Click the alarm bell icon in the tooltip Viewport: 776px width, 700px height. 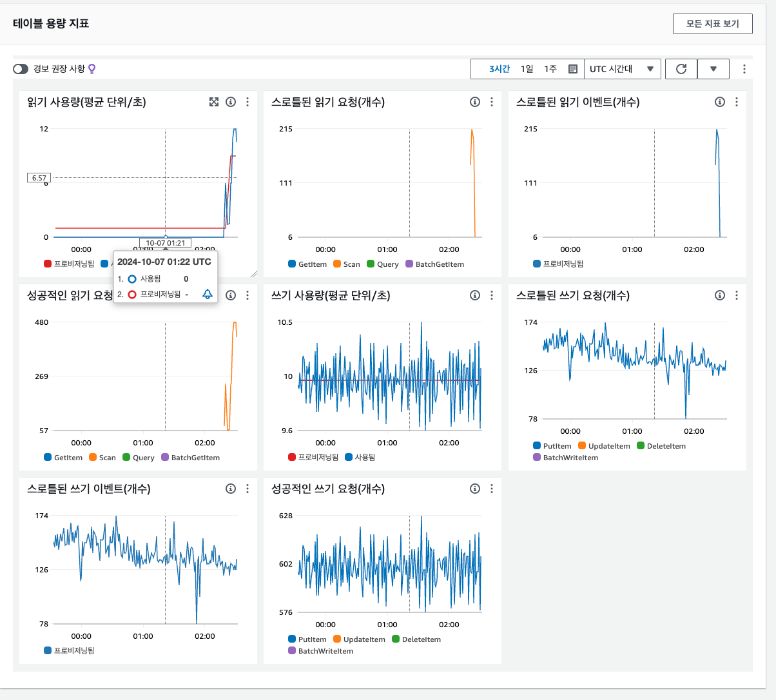[208, 294]
